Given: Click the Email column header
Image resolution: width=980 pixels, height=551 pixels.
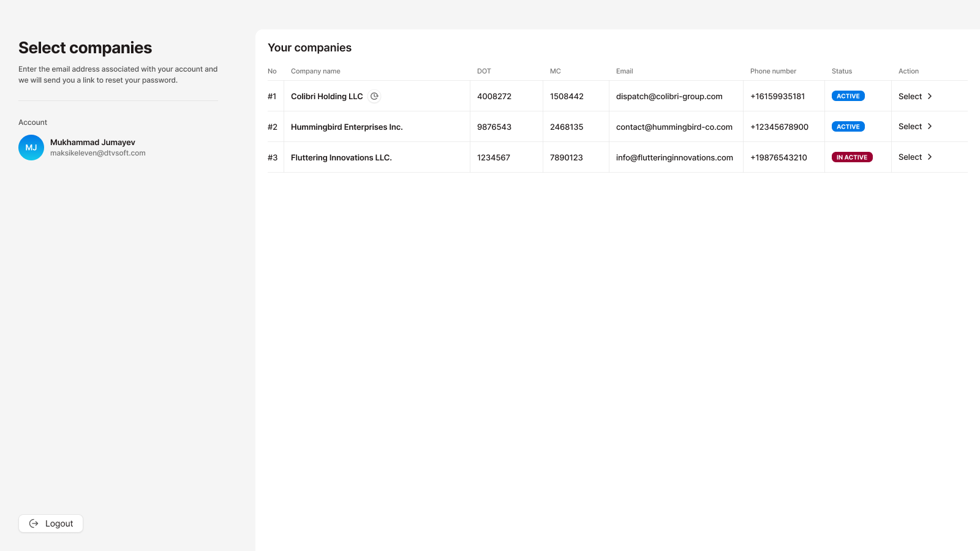Looking at the screenshot, I should point(624,71).
